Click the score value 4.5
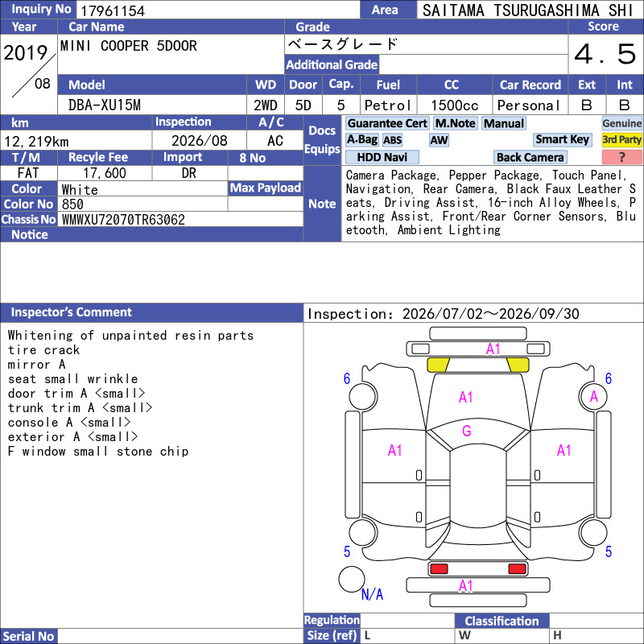This screenshot has width=644, height=644. tap(605, 54)
